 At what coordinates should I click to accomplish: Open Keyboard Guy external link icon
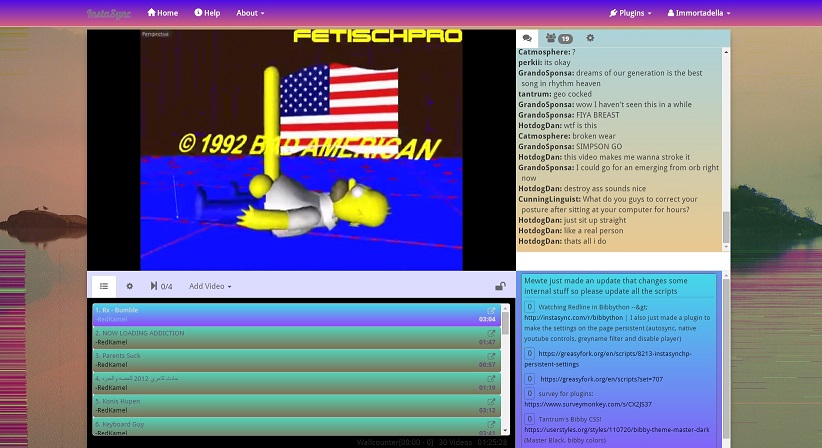tap(491, 424)
